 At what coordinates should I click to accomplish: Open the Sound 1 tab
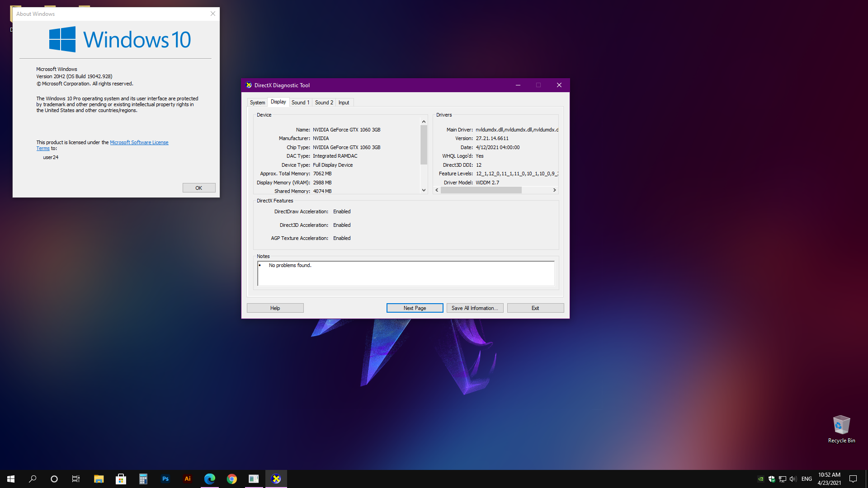(300, 103)
